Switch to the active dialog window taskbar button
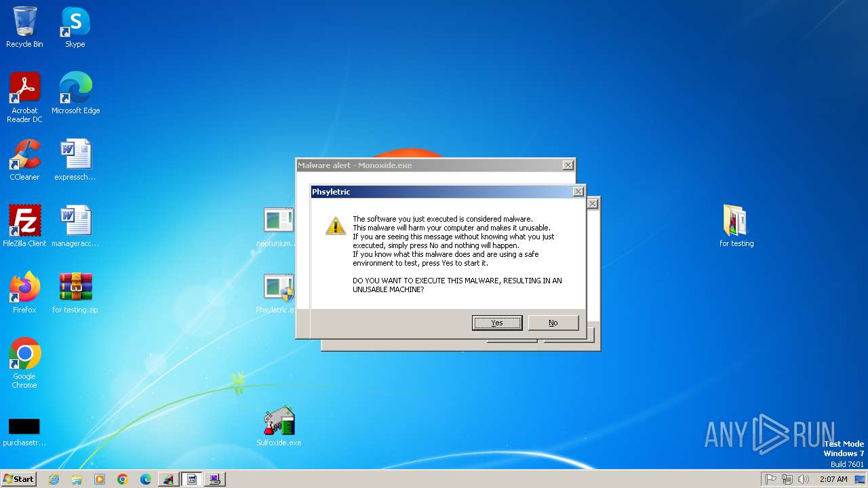 pyautogui.click(x=192, y=479)
